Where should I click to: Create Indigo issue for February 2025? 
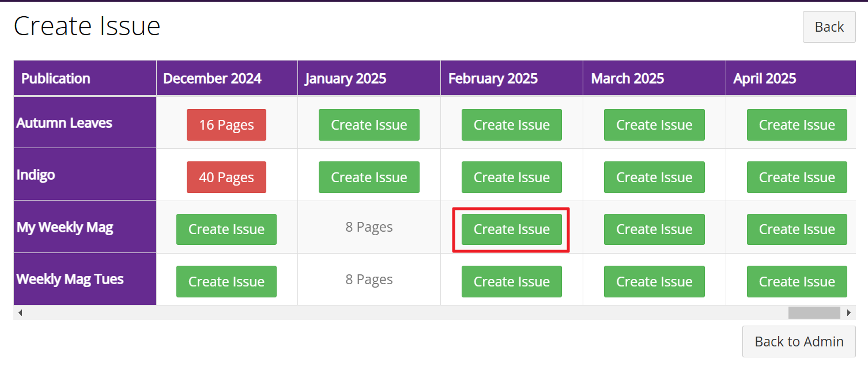[512, 177]
